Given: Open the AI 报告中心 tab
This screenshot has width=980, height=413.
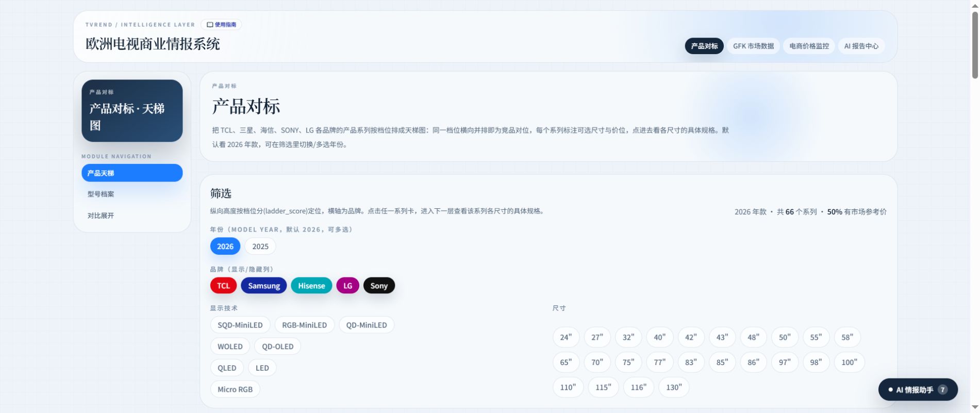Looking at the screenshot, I should (x=861, y=46).
